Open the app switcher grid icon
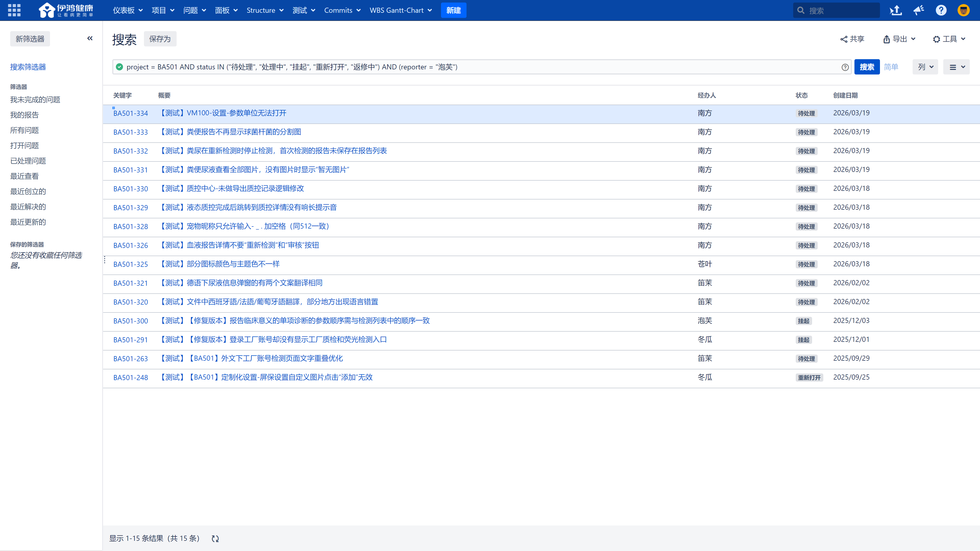Viewport: 980px width, 551px height. click(14, 10)
